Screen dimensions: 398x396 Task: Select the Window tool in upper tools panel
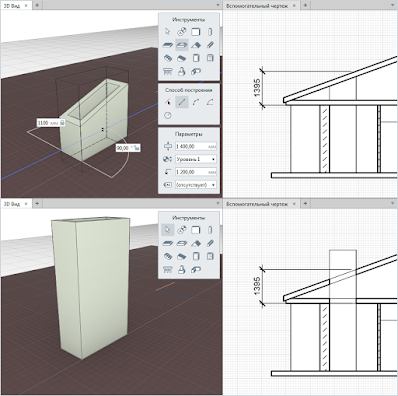click(x=210, y=58)
